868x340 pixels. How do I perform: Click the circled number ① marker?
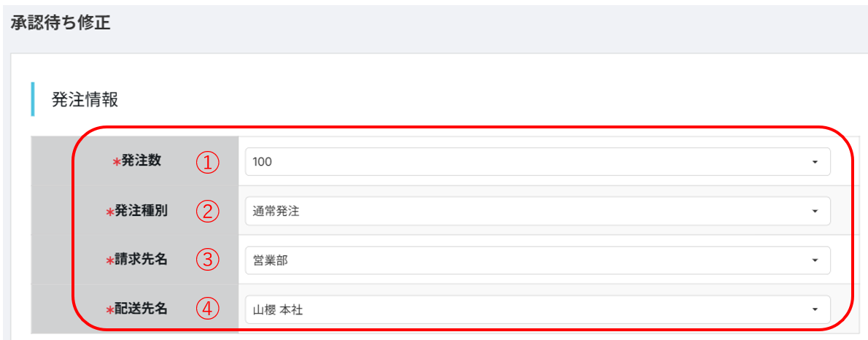coord(208,162)
